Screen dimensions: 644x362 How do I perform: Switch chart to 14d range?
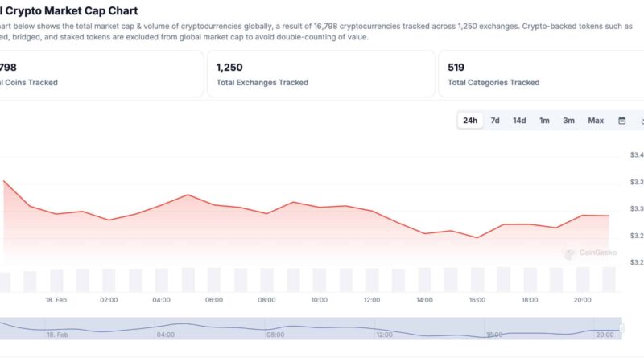click(519, 121)
